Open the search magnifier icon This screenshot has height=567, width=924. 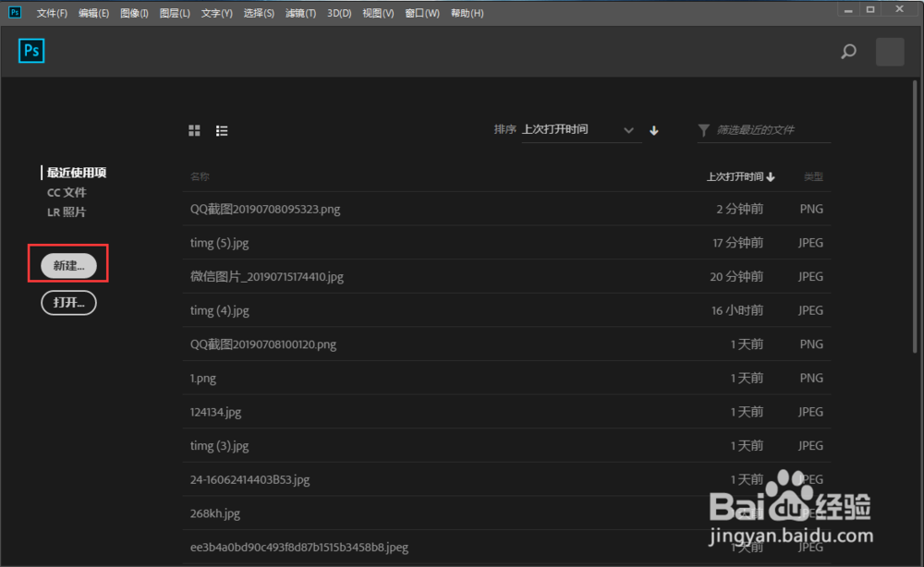click(848, 52)
